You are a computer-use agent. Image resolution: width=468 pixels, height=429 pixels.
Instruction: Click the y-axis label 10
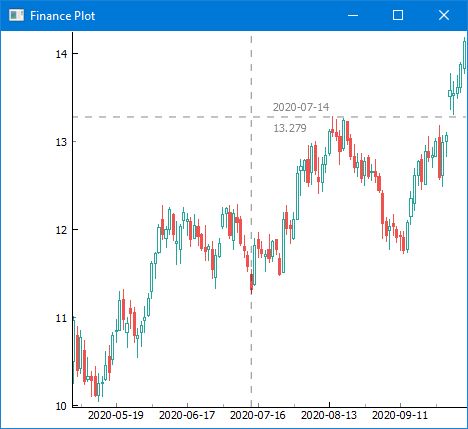[x=61, y=406]
